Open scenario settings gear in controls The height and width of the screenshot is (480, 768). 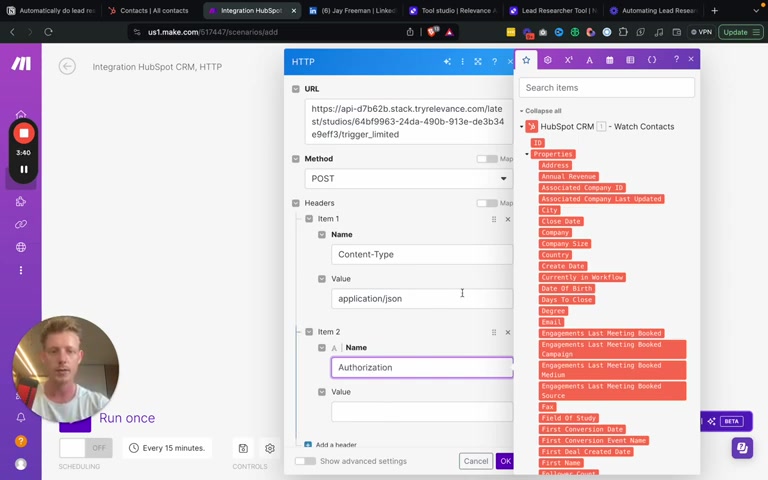[x=270, y=448]
